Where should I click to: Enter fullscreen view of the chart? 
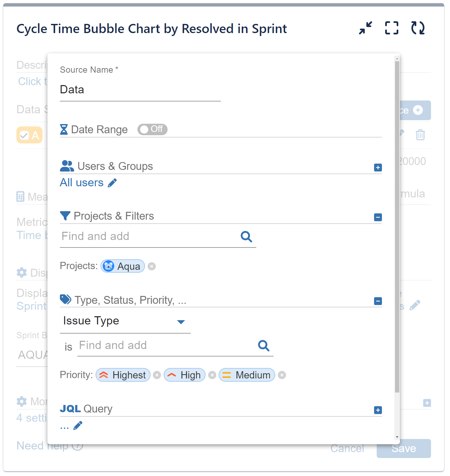tap(391, 28)
